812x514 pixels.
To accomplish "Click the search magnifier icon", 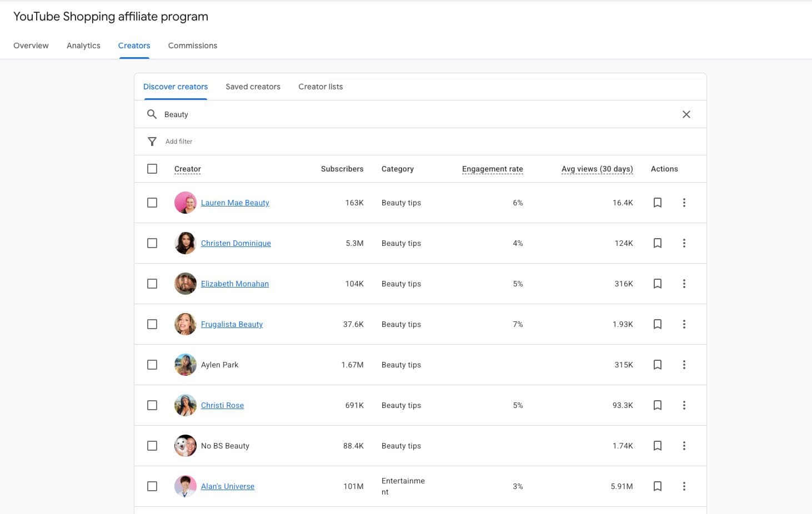I will click(152, 114).
